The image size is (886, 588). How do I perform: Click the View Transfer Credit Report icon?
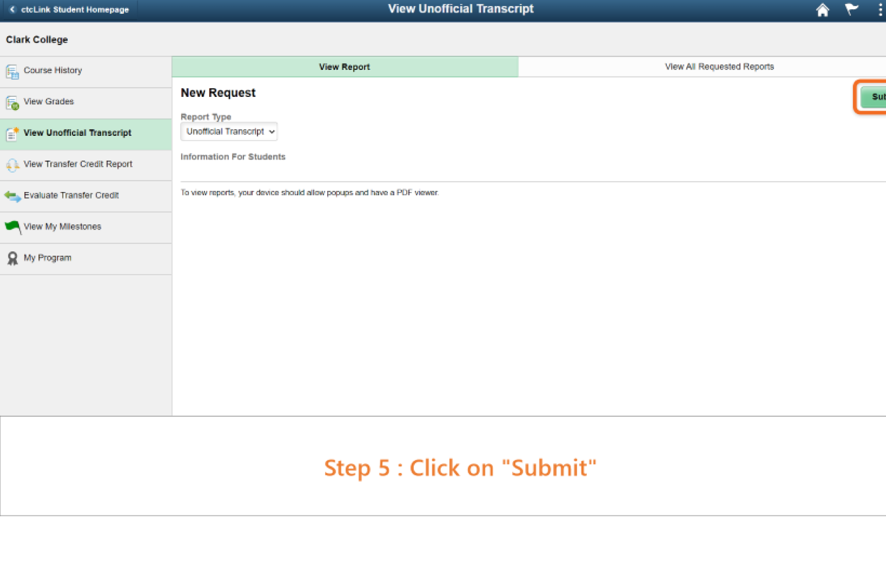tap(12, 165)
